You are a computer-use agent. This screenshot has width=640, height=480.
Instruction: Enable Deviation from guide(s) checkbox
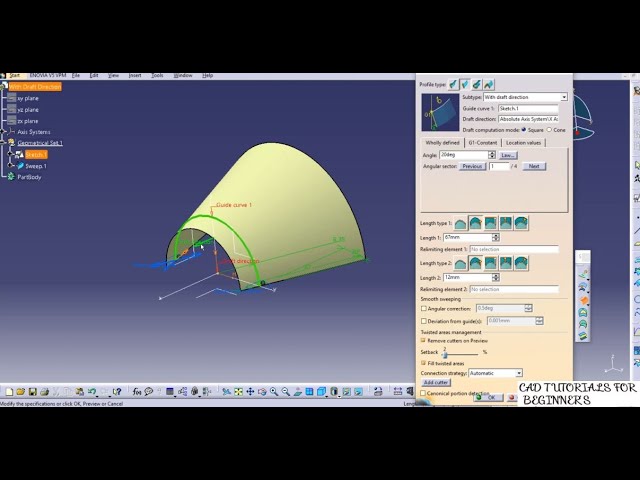pyautogui.click(x=424, y=321)
